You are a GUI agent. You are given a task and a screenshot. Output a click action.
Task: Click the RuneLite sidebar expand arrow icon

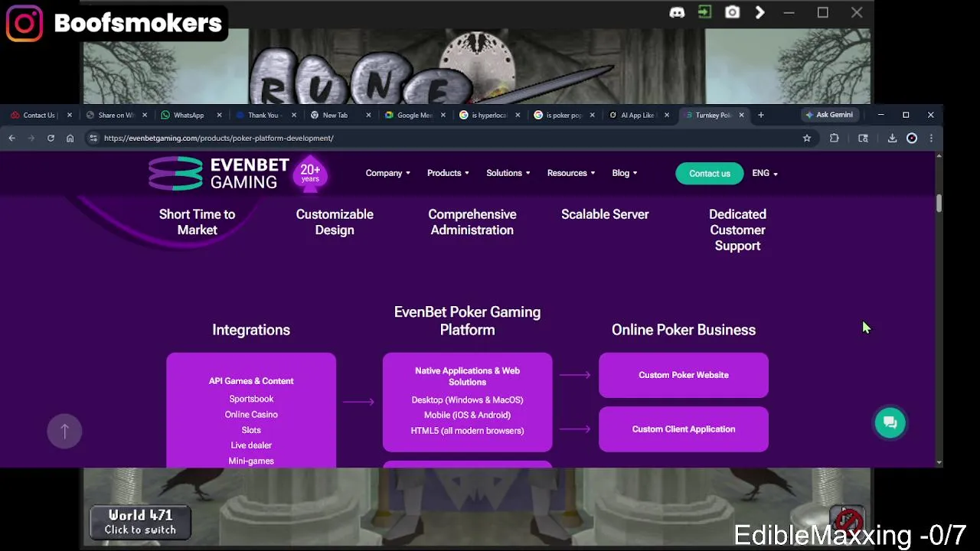point(759,12)
